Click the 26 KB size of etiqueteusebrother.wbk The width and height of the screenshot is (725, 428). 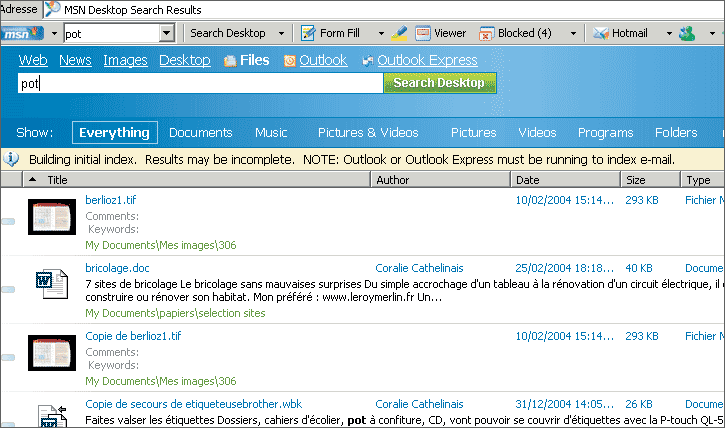pos(639,404)
